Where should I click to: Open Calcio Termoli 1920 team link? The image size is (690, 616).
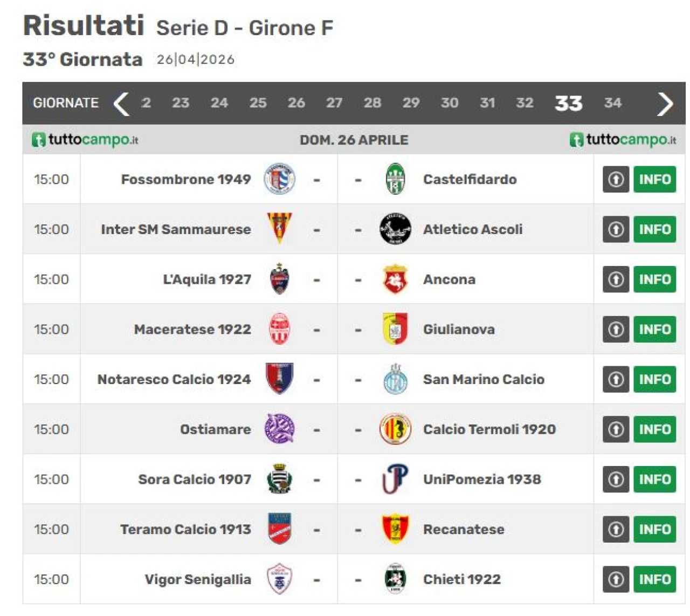click(x=489, y=429)
